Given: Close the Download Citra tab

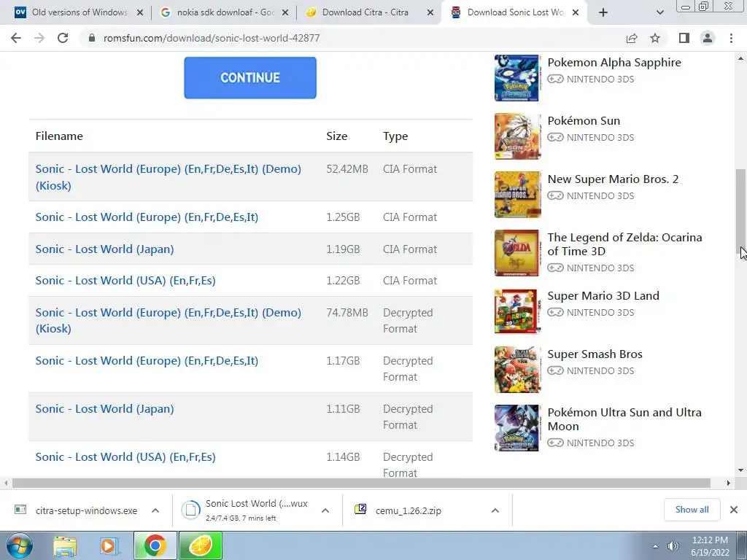Looking at the screenshot, I should click(x=430, y=13).
